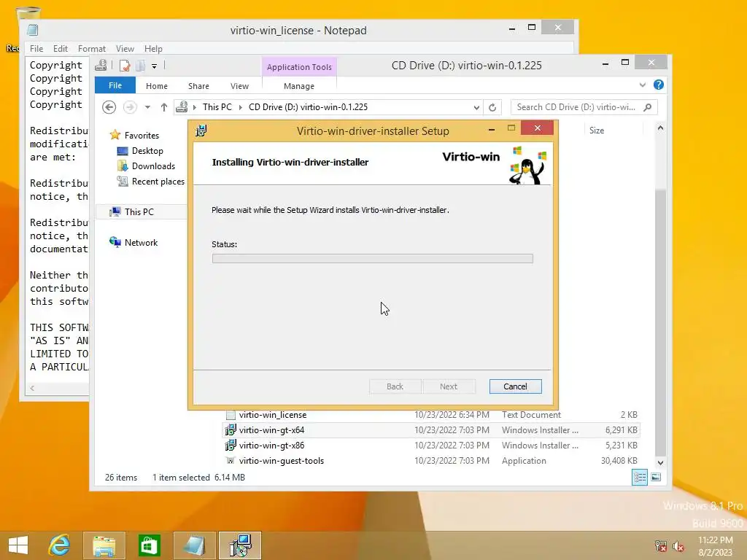Go up one folder level
747x560 pixels.
[164, 107]
